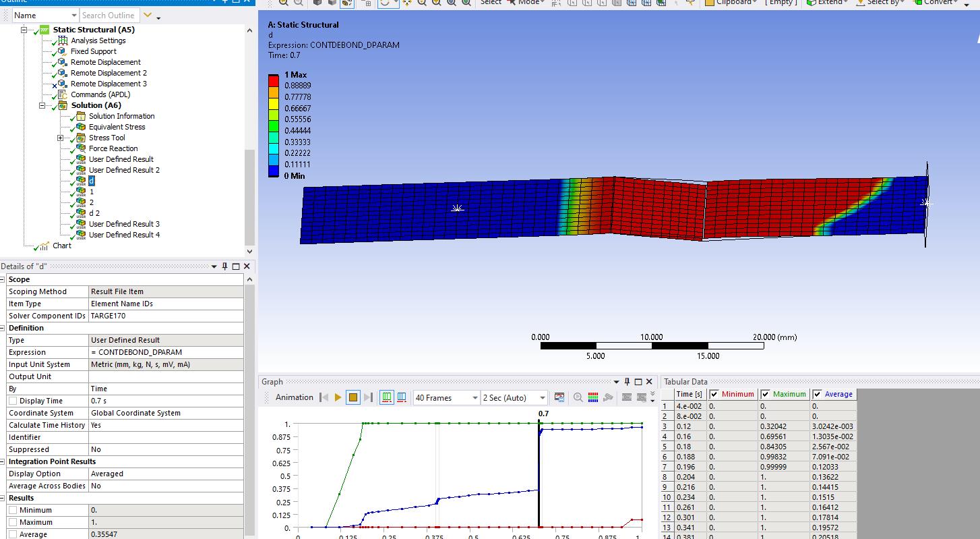Check the Average result parameter box
The height and width of the screenshot is (539, 980).
click(13, 534)
